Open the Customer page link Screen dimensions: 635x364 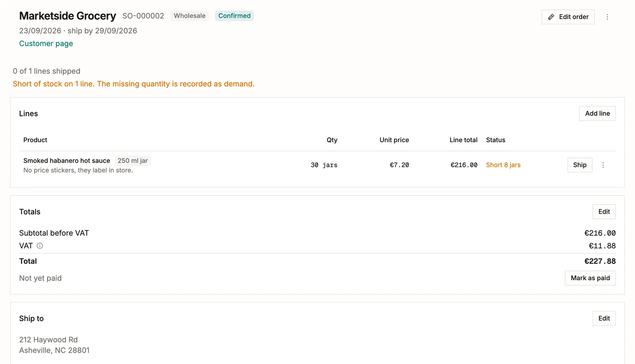coord(46,44)
